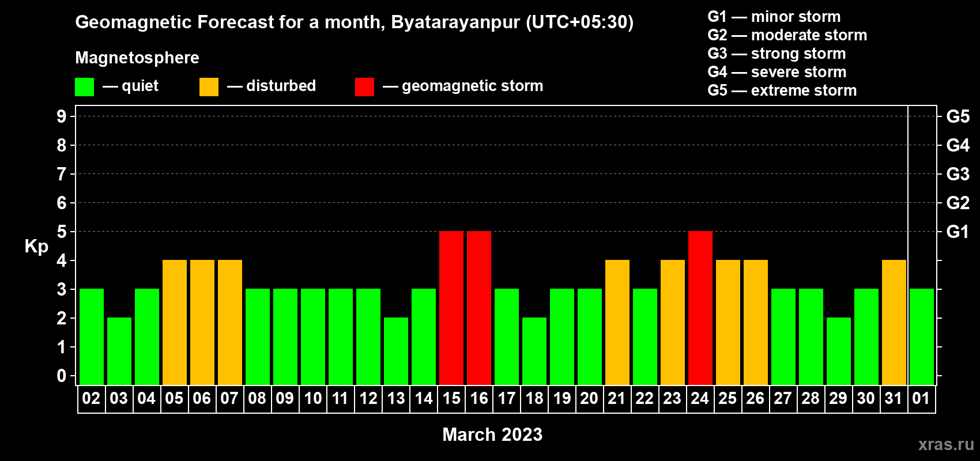Click the Kp value 9 on axis
Screen dimensions: 980x461
(62, 116)
